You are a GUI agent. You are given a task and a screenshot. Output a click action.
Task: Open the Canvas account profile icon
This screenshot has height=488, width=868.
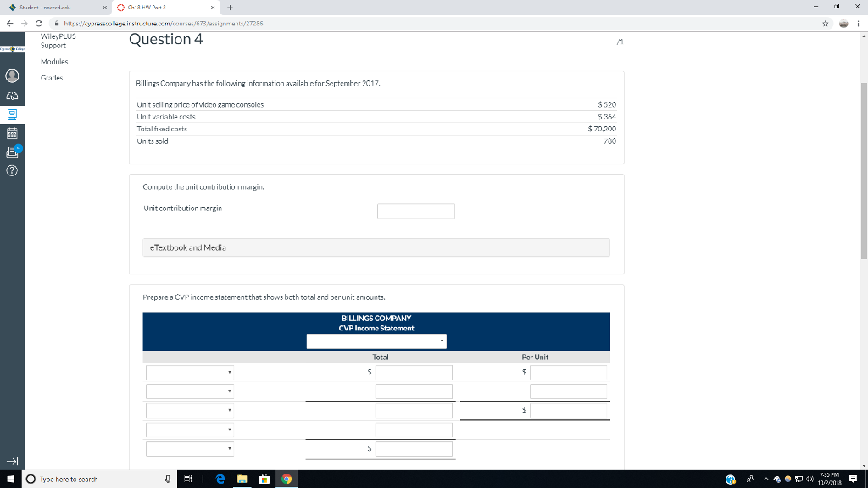point(11,76)
